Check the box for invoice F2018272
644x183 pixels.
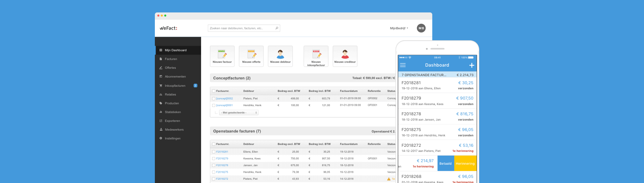214,179
